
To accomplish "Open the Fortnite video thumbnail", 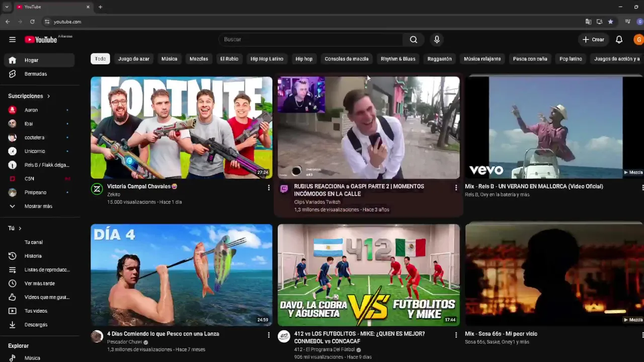I will click(x=182, y=128).
